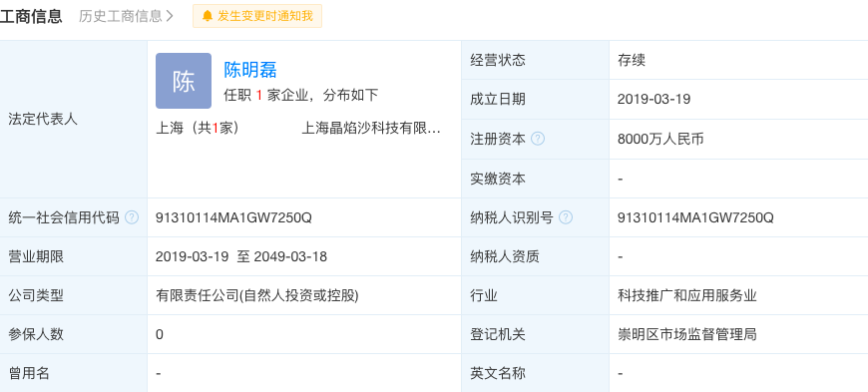Click 崇明区市场监督管理局 registration authority
Image resolution: width=868 pixels, height=392 pixels.
click(x=687, y=334)
